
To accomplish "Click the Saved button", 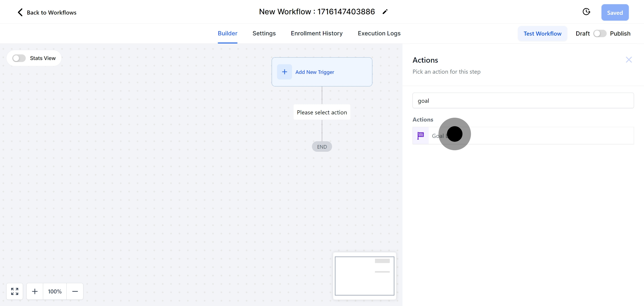I will coord(615,13).
